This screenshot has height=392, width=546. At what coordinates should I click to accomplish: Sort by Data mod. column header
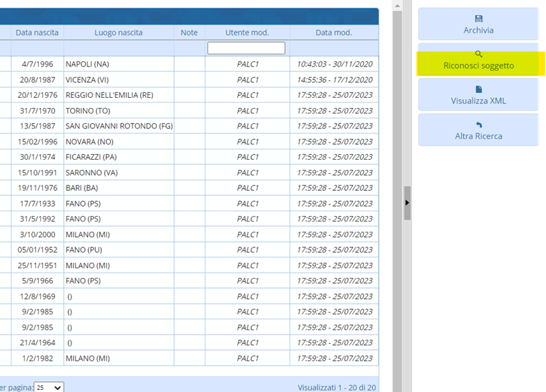(x=333, y=33)
